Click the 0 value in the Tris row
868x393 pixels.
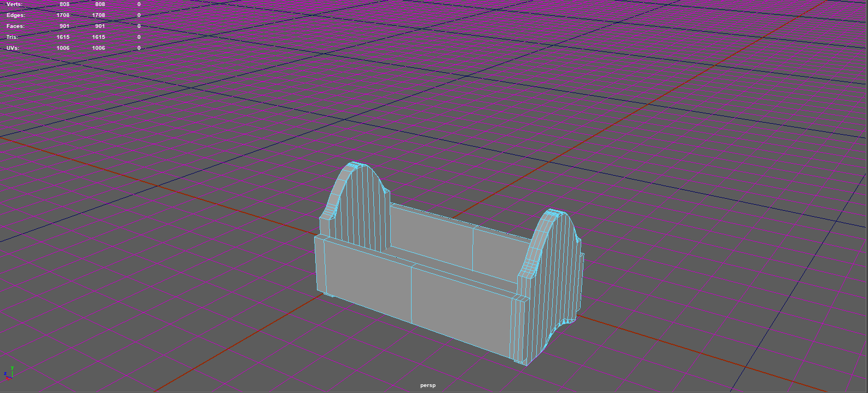point(139,37)
